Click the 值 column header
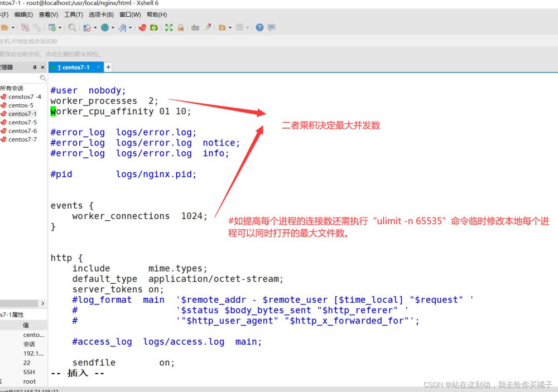 point(26,325)
